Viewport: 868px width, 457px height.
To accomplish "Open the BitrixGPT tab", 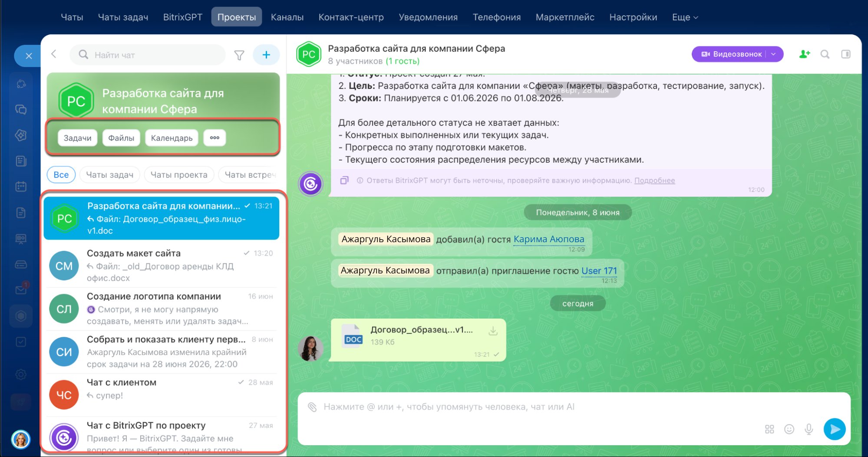I will coord(183,17).
